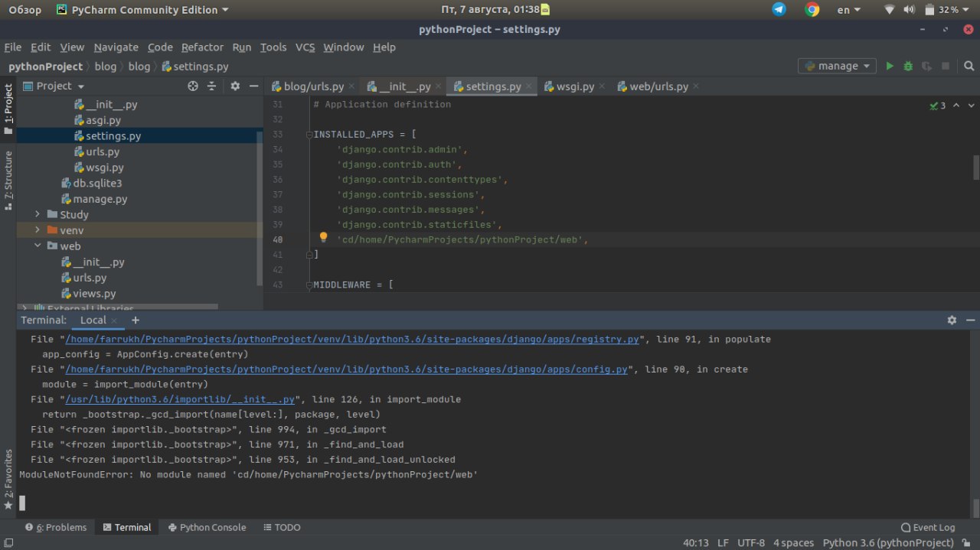Open the sound volume indicator
Image resolution: width=980 pixels, height=550 pixels.
coord(909,10)
